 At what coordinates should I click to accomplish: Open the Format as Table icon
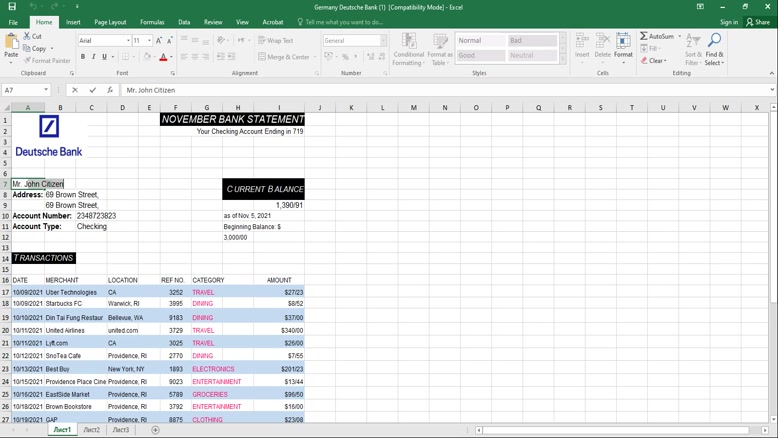440,40
